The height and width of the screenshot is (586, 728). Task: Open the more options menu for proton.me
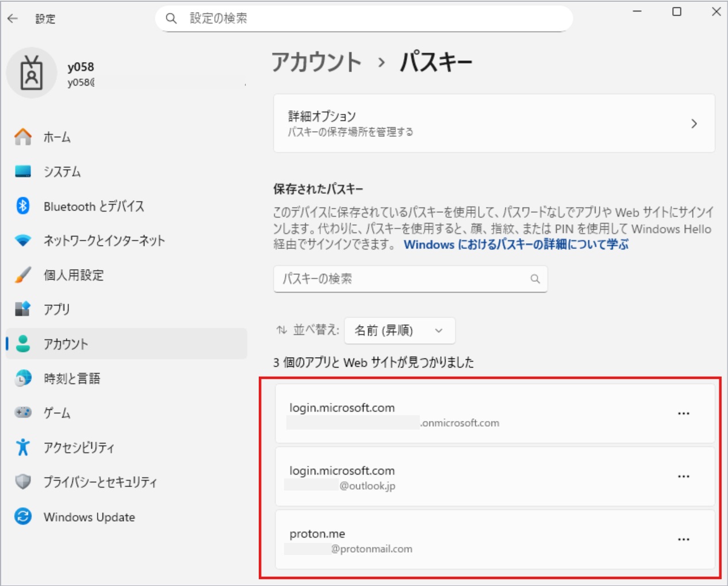tap(684, 539)
